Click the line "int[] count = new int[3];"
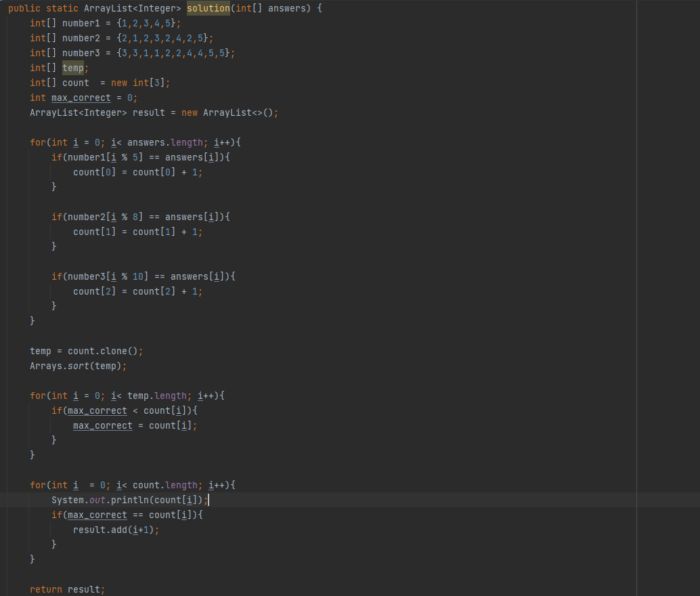Viewport: 700px width, 596px height. (100, 83)
